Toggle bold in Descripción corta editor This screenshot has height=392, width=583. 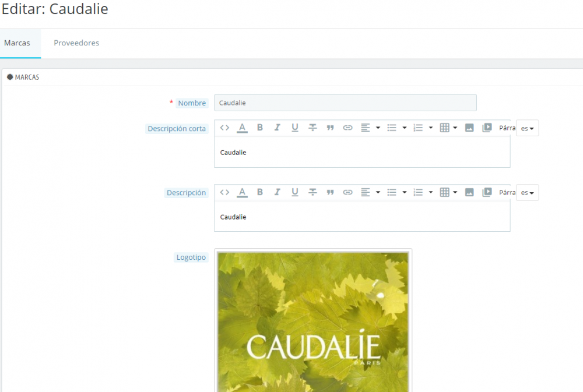tap(260, 128)
